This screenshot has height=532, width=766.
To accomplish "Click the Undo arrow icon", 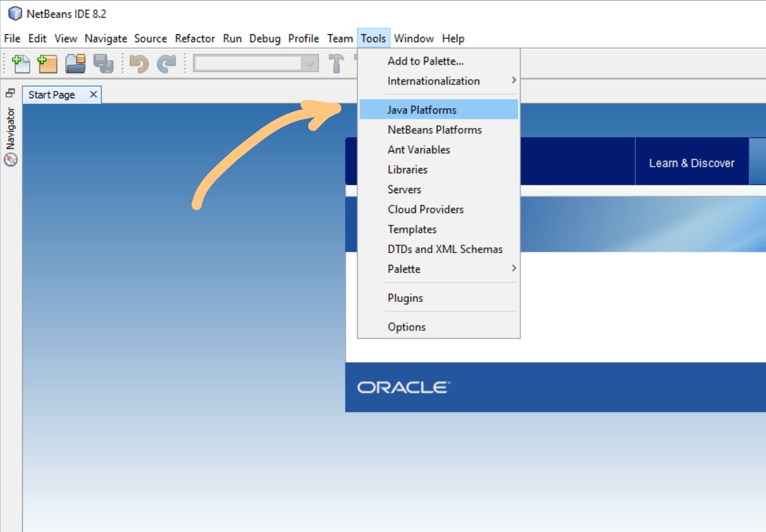I will click(139, 63).
